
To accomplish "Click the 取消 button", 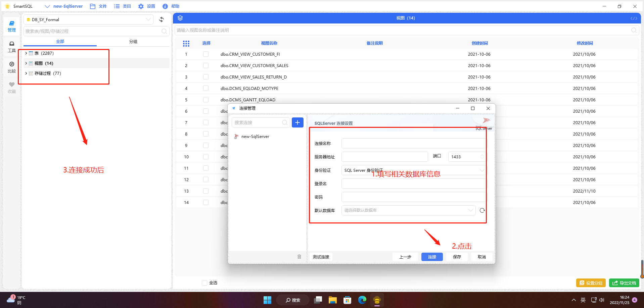I will click(482, 257).
